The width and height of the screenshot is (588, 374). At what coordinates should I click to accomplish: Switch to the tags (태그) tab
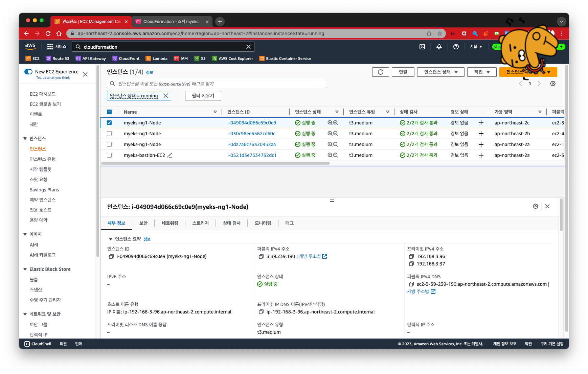[290, 223]
